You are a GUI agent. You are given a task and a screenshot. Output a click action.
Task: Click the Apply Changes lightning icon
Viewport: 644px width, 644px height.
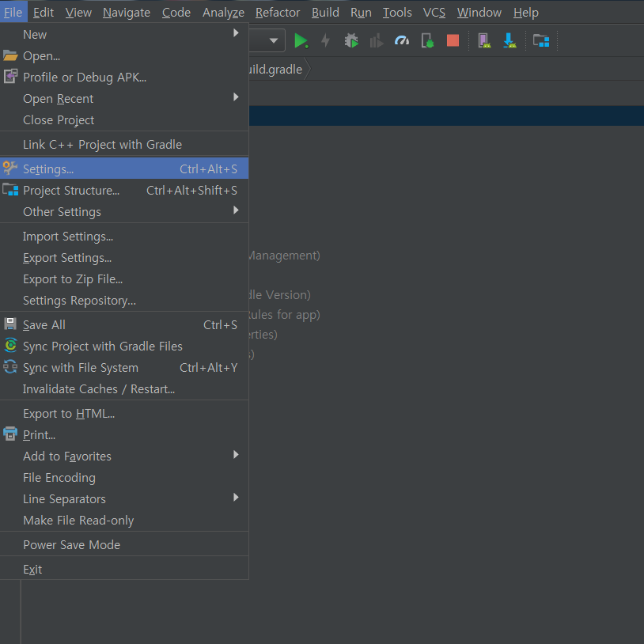click(x=325, y=40)
